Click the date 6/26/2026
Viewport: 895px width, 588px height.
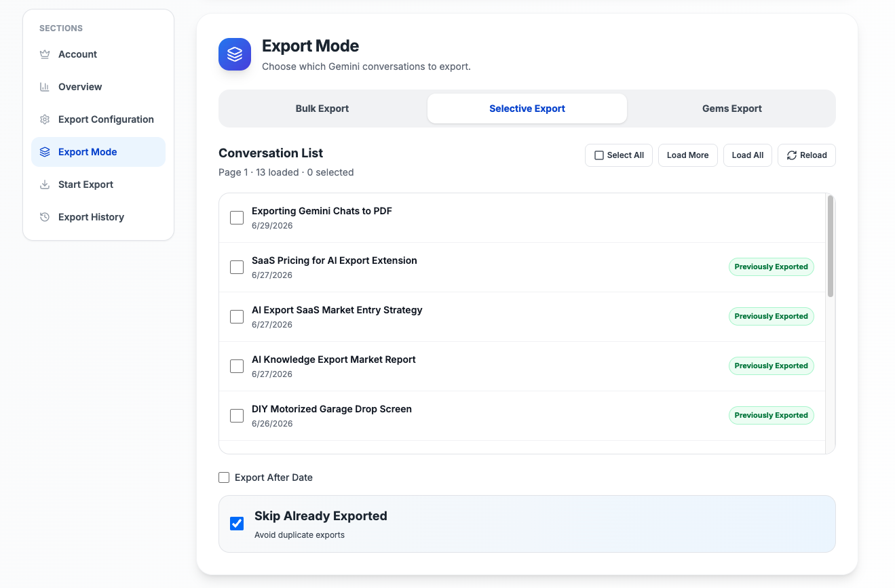(272, 424)
